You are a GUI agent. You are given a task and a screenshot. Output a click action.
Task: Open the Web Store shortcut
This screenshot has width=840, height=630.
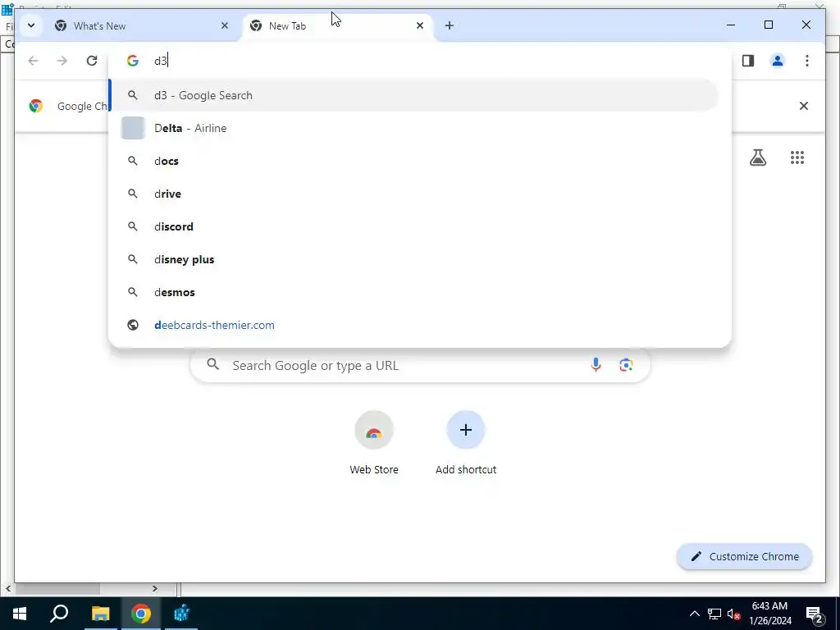374,442
